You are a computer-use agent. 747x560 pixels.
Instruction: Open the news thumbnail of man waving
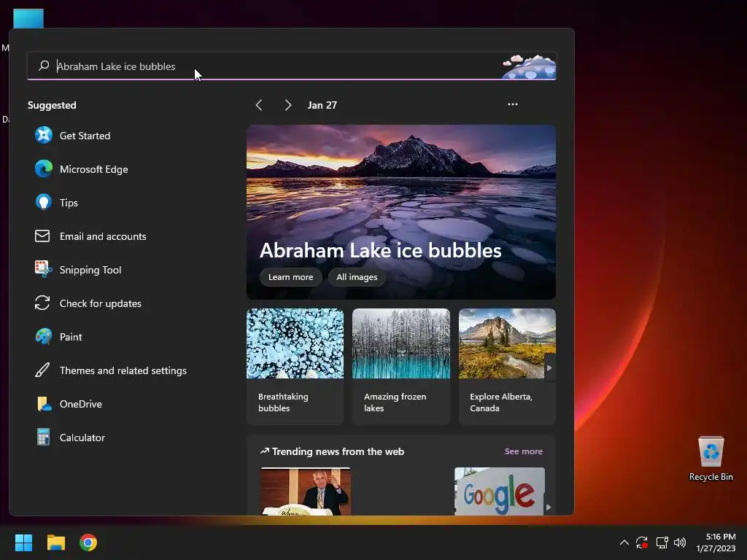point(306,491)
